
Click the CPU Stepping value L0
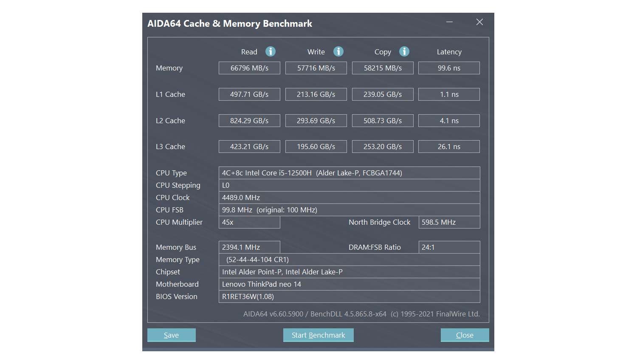pyautogui.click(x=350, y=185)
